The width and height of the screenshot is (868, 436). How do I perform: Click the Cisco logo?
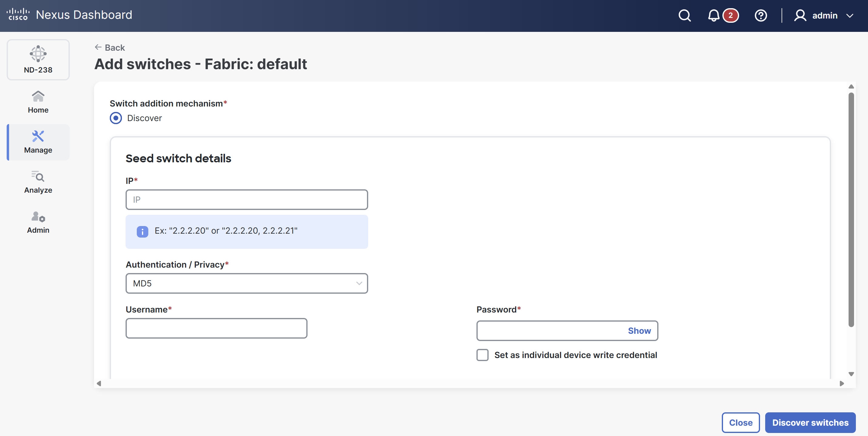(18, 15)
